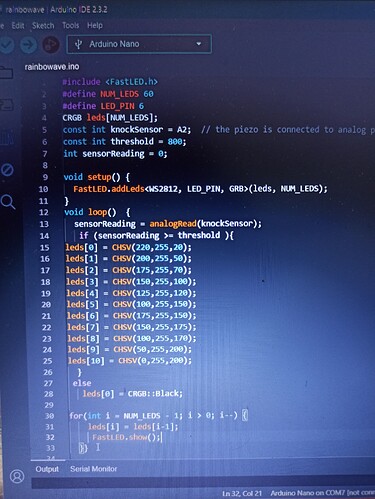
Task: Click the leds[4] = CHSV(125,255,120) line
Action: [131, 293]
